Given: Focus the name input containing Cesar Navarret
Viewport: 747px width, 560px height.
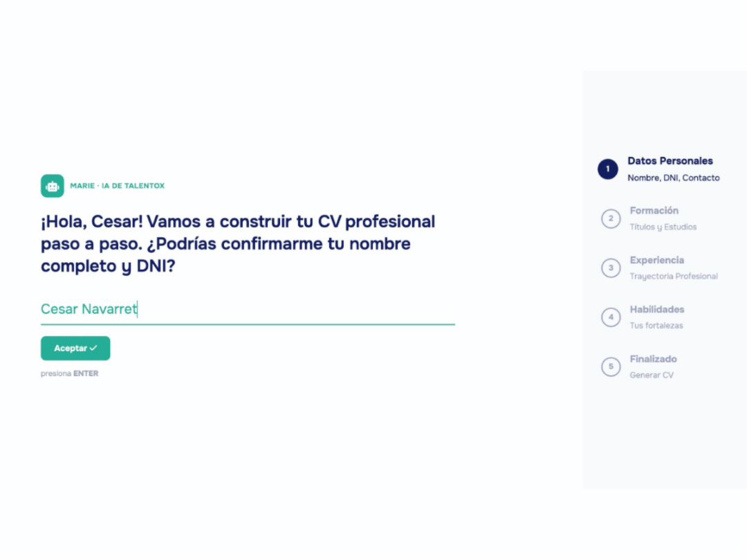Looking at the screenshot, I should point(247,309).
